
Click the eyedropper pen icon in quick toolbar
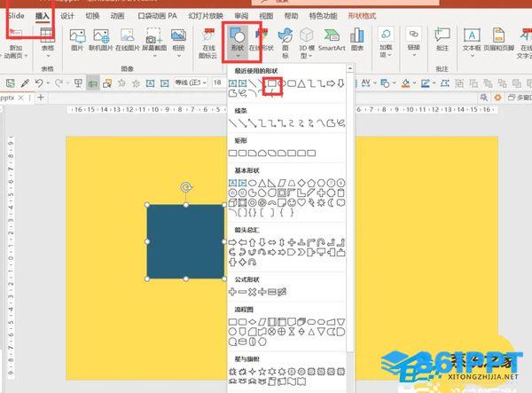click(x=25, y=83)
